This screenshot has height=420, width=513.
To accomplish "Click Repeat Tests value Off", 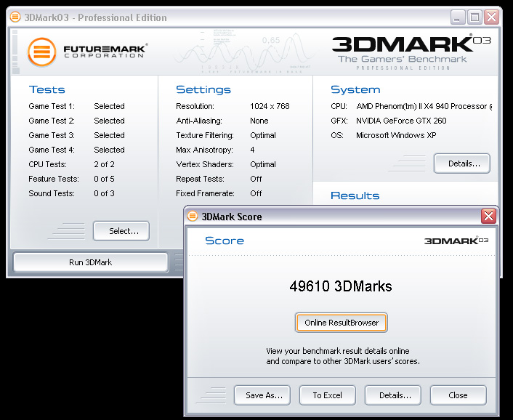I will coord(256,179).
